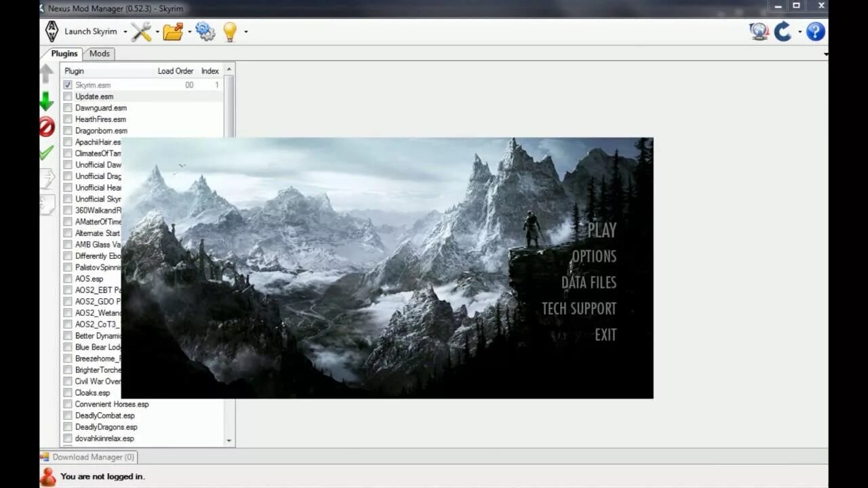
Task: Click the Nexus Mod Manager title bar icon
Action: click(43, 8)
